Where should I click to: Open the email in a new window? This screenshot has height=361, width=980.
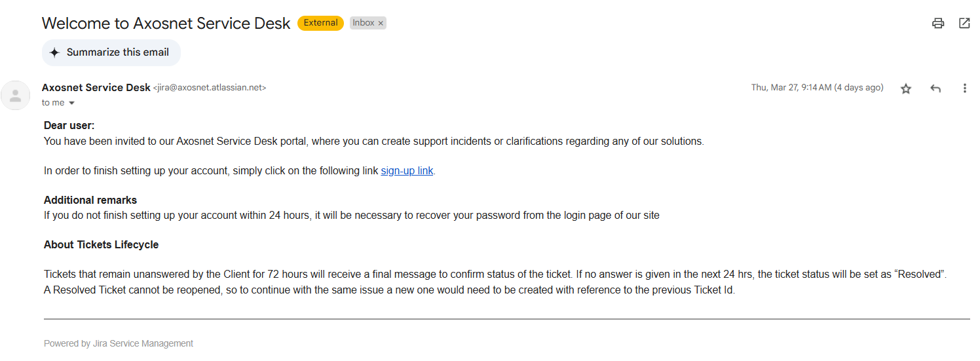(964, 24)
